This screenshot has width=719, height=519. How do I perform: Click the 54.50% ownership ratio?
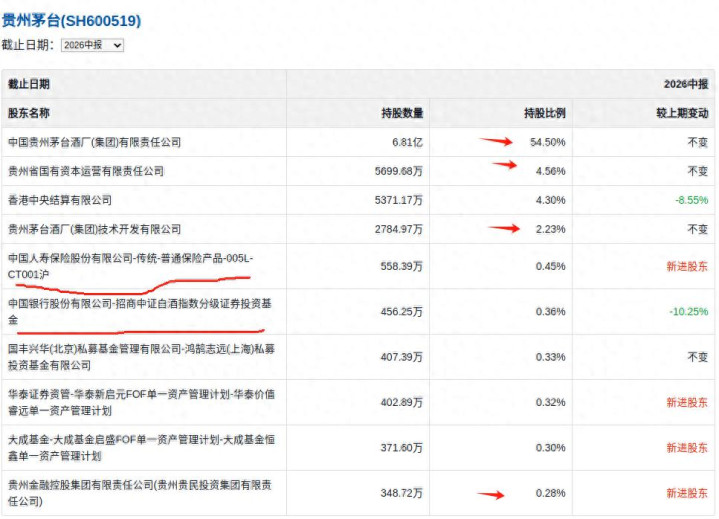click(548, 142)
